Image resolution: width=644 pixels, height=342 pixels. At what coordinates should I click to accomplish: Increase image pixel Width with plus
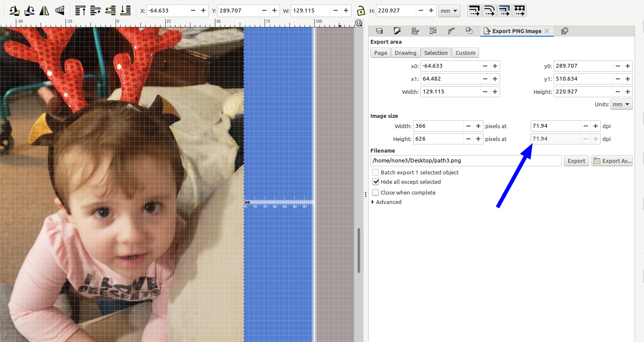tap(478, 126)
